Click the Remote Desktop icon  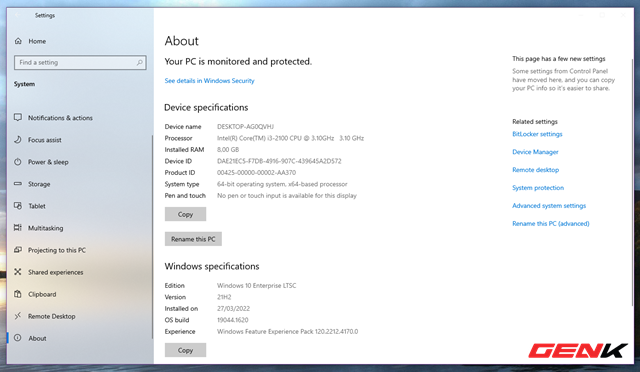[18, 316]
